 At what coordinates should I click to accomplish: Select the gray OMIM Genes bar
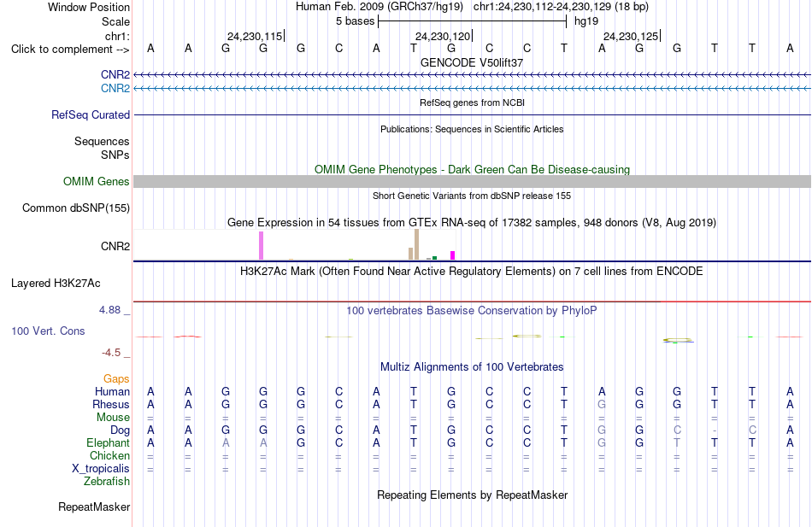(x=472, y=181)
